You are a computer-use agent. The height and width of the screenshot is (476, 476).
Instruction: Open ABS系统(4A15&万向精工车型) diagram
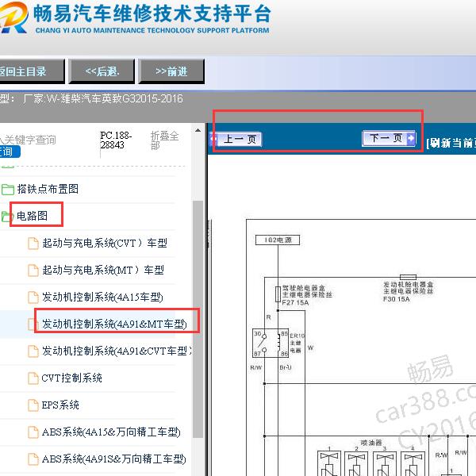pyautogui.click(x=111, y=432)
